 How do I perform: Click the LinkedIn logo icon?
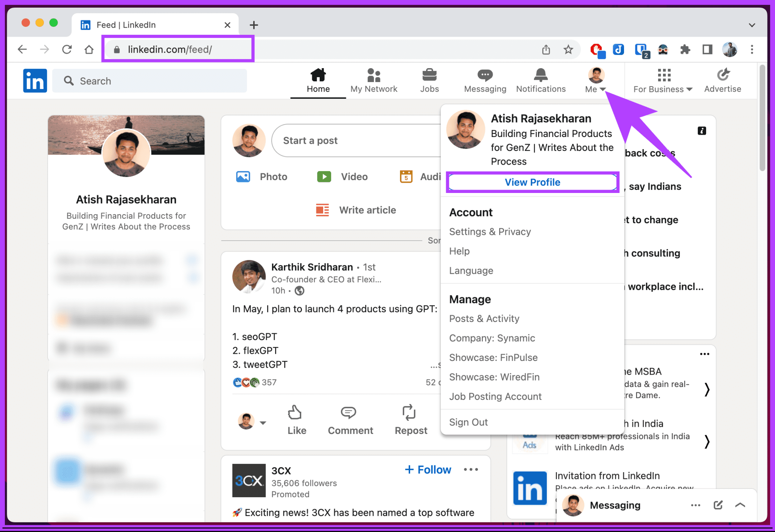pyautogui.click(x=35, y=81)
